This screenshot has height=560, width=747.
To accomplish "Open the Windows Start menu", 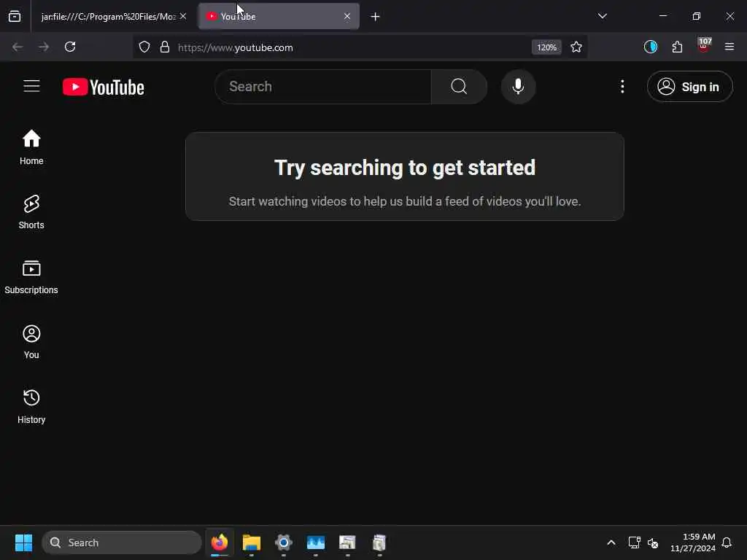I will pyautogui.click(x=23, y=542).
